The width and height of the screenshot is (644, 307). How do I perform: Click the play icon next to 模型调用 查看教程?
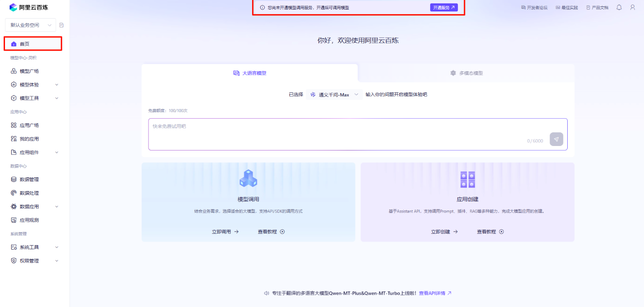(282, 232)
